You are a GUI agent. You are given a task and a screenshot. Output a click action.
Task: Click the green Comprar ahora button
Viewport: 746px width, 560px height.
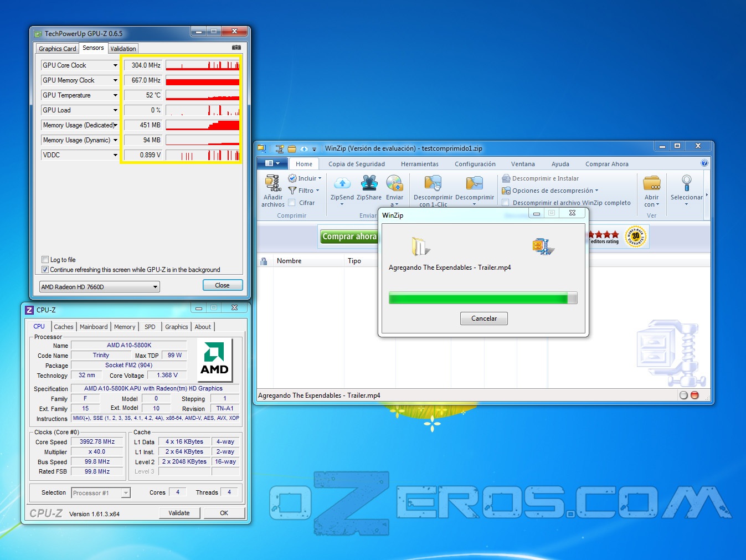[x=349, y=237]
